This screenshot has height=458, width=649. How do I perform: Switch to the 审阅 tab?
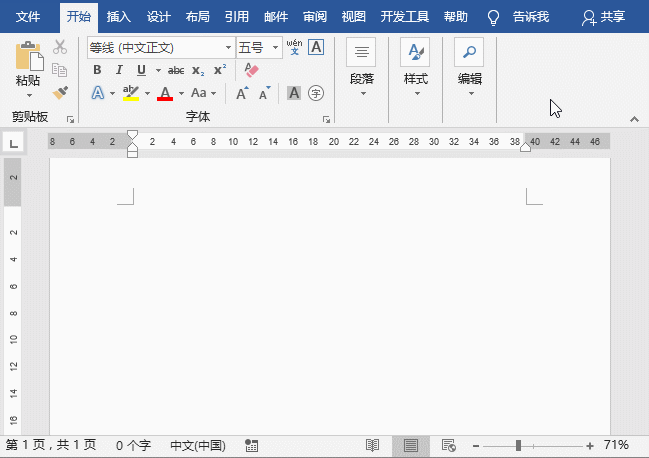pos(314,16)
